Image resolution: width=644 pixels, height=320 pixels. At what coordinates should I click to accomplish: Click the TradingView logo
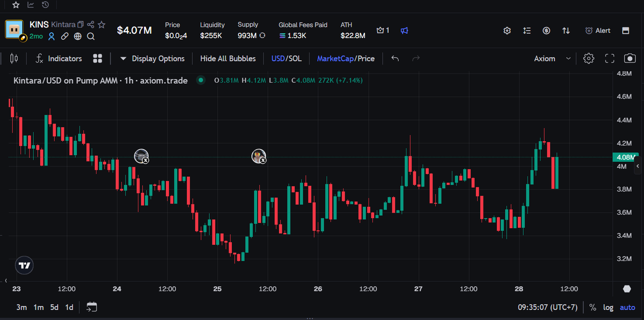click(x=24, y=265)
